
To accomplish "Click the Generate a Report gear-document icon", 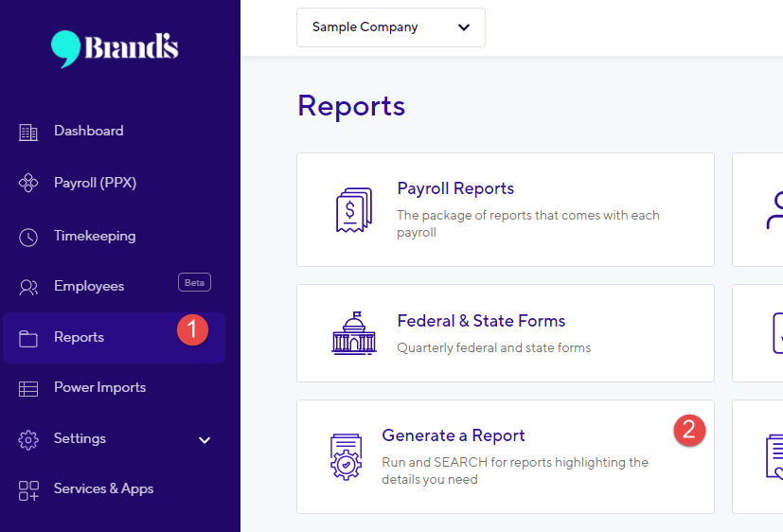I will pyautogui.click(x=347, y=456).
